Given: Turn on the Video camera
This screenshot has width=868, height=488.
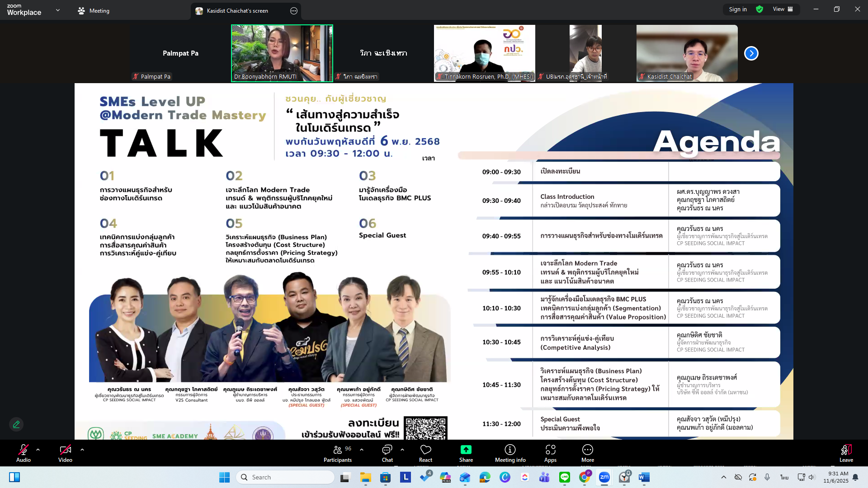Looking at the screenshot, I should 65,450.
